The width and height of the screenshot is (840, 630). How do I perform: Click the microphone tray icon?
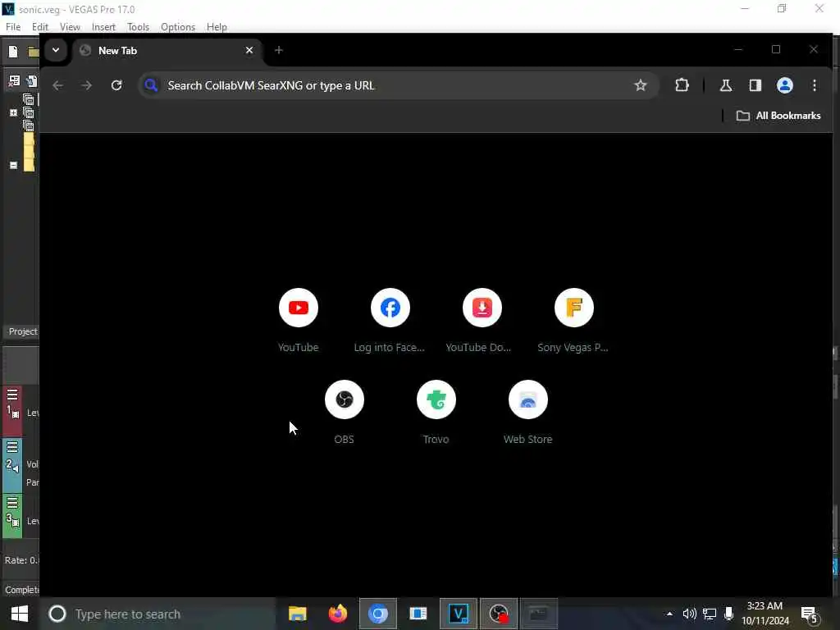tap(728, 614)
